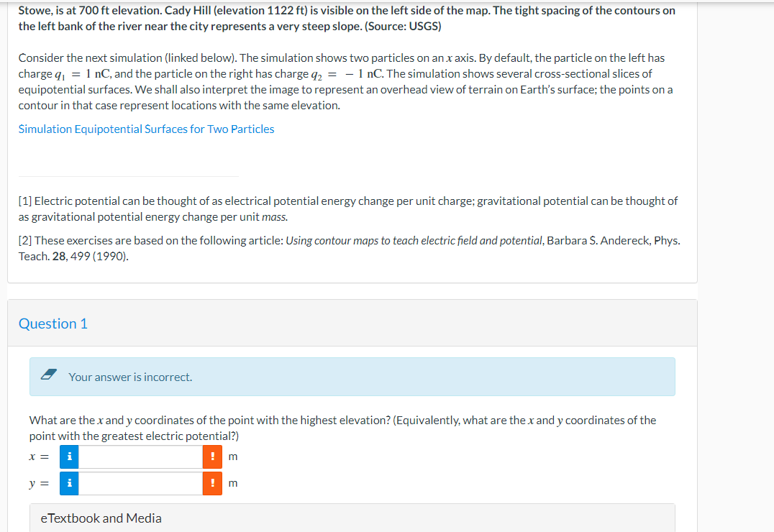The width and height of the screenshot is (774, 532).
Task: Click the orange warning icon for the x answer
Action: pyautogui.click(x=213, y=456)
